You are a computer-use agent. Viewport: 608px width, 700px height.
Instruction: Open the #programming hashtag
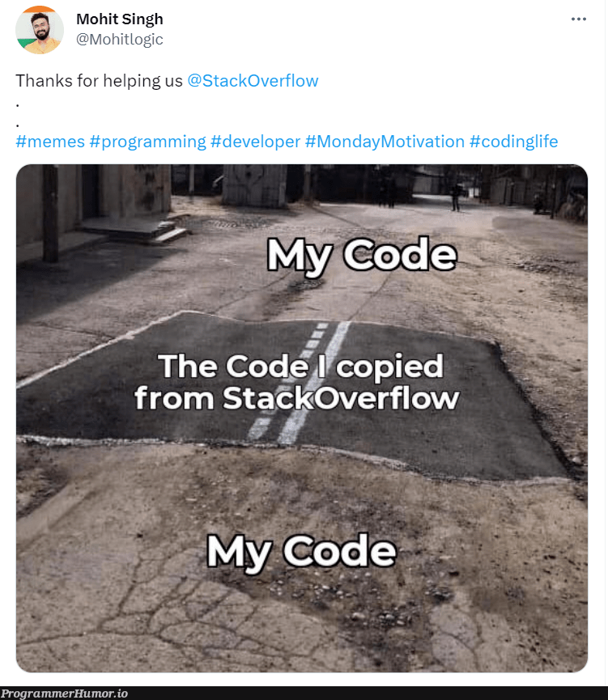149,141
